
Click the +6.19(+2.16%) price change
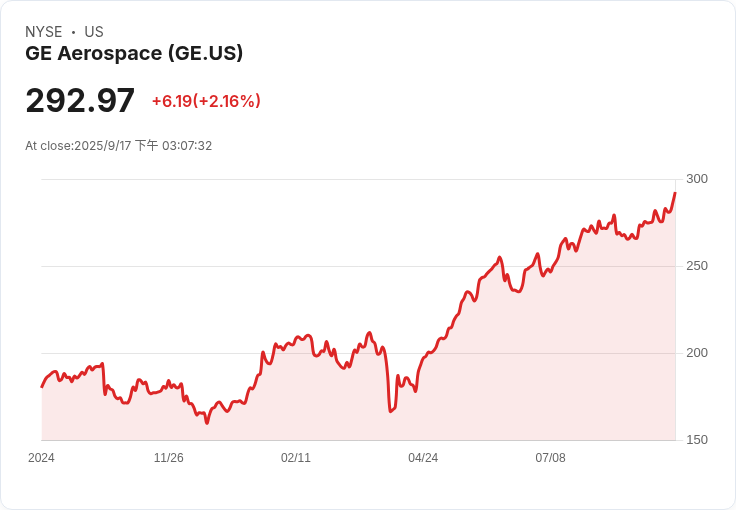point(206,101)
